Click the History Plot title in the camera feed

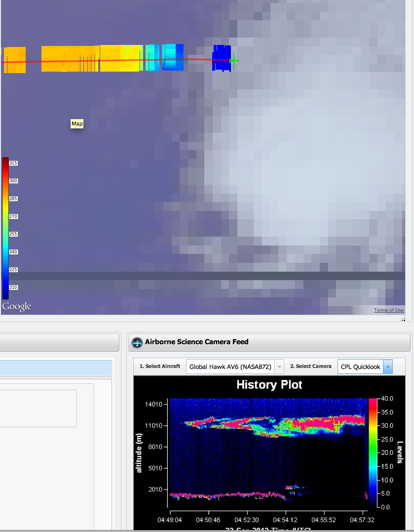269,385
